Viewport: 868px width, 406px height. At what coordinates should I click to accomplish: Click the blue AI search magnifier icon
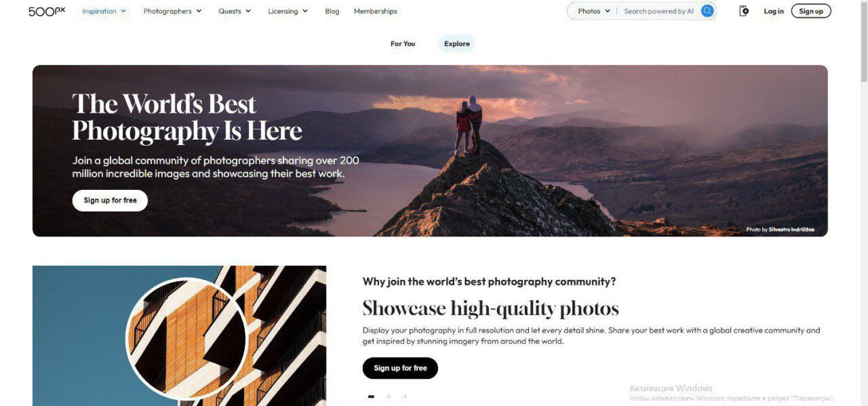click(707, 11)
